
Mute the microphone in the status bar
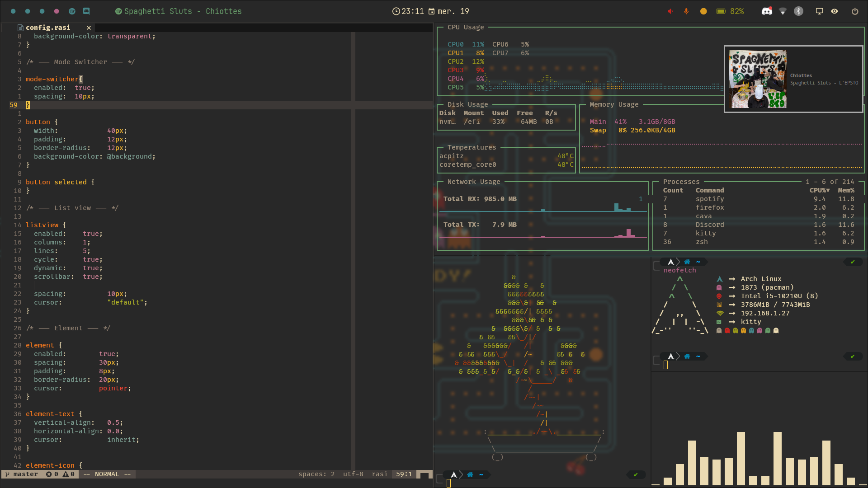point(686,11)
